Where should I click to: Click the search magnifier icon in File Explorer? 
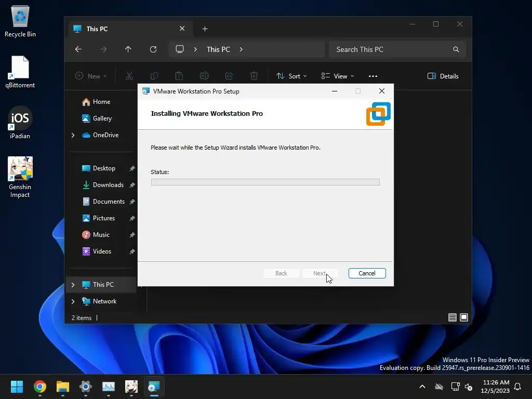click(x=456, y=49)
